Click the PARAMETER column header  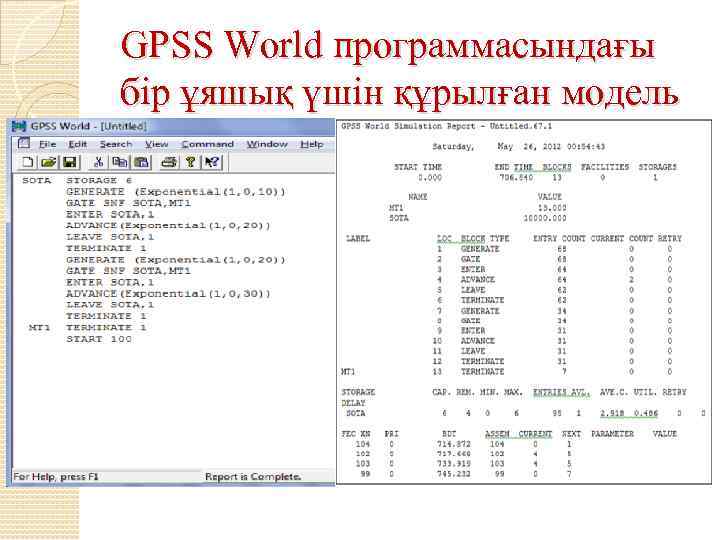(x=612, y=433)
